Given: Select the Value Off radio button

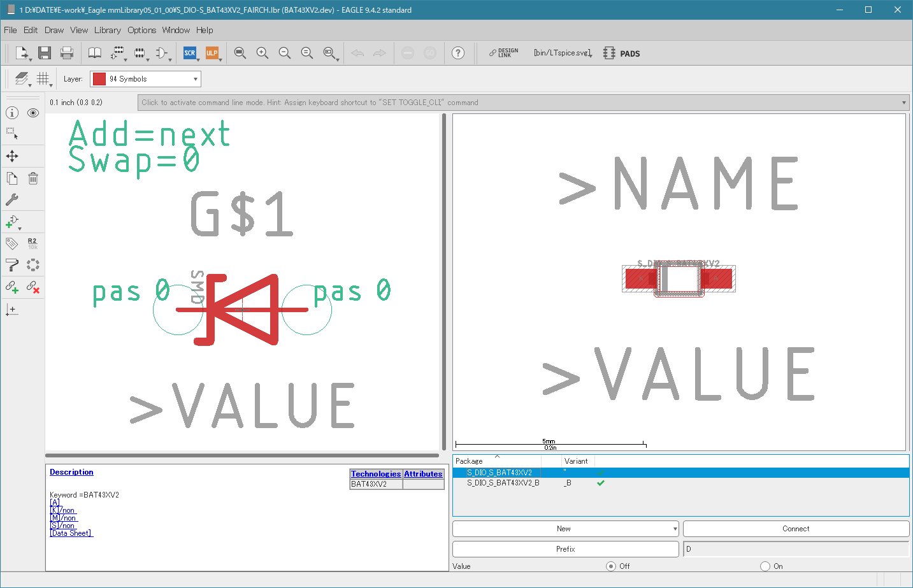Looking at the screenshot, I should tap(611, 566).
